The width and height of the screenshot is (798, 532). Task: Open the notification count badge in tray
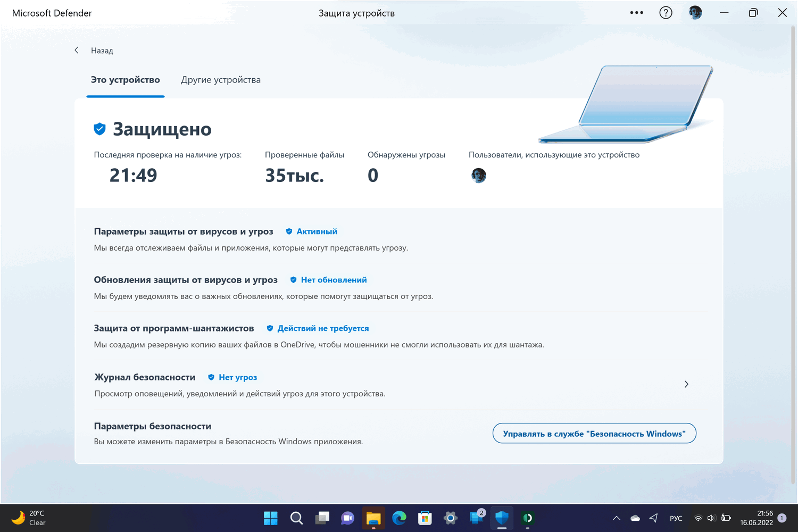click(x=782, y=518)
